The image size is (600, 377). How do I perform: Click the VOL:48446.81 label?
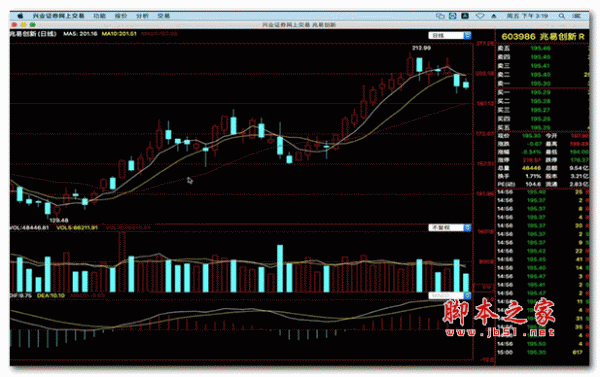(x=29, y=228)
